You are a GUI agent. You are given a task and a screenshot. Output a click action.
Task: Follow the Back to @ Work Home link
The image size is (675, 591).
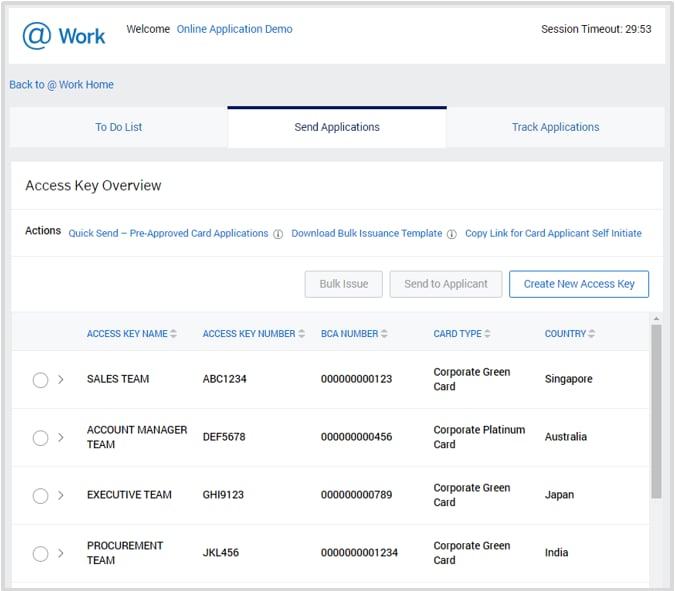61,85
